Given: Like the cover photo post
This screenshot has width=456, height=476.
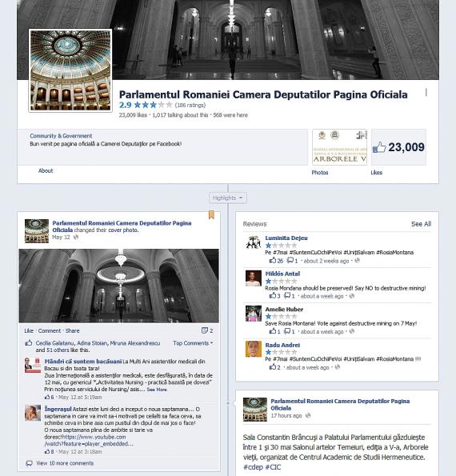Looking at the screenshot, I should coord(29,330).
